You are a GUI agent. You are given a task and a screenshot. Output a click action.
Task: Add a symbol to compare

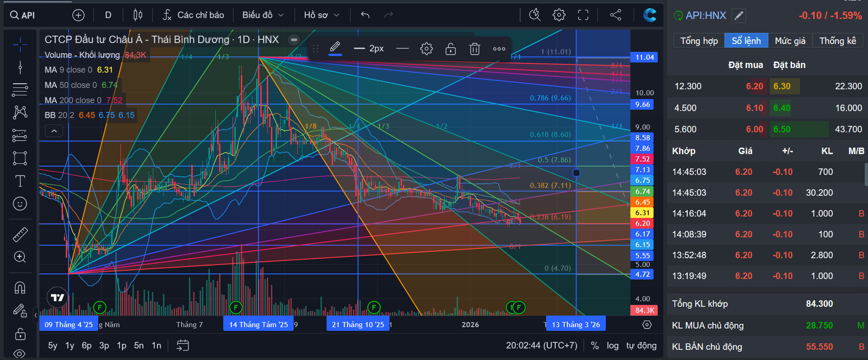(79, 15)
